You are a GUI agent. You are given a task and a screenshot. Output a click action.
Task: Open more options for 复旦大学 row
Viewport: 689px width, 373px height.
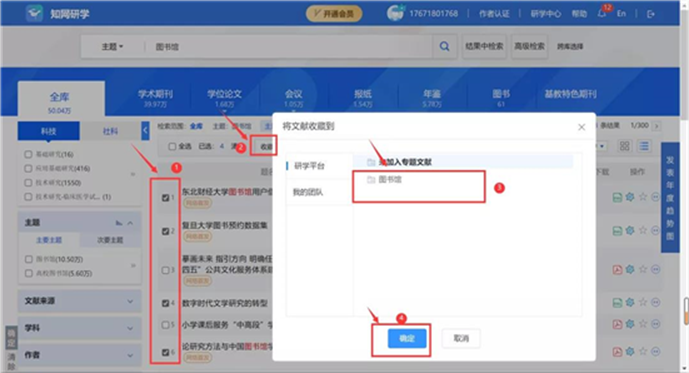click(656, 230)
